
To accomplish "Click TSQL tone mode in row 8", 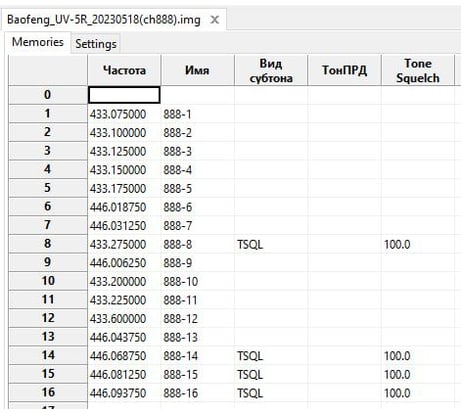I will pos(271,245).
